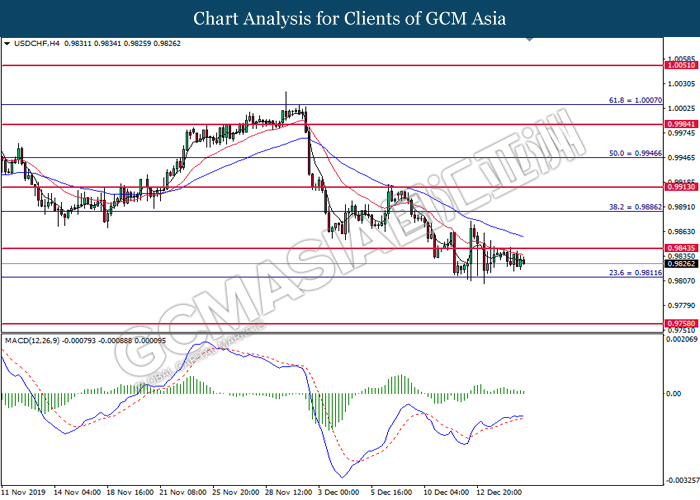The height and width of the screenshot is (500, 700).
Task: Click the red 0.99130 price level tag
Action: click(x=682, y=187)
